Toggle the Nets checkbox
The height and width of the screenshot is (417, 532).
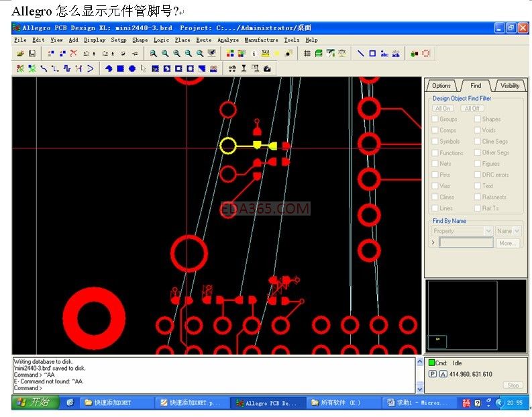(x=435, y=164)
